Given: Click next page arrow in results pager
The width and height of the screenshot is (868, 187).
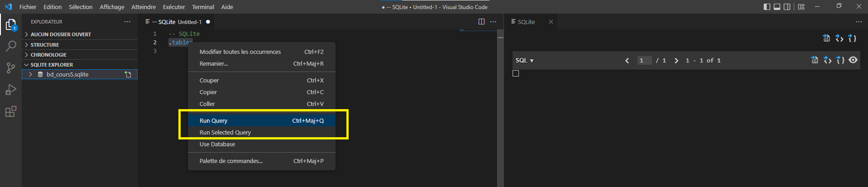Looking at the screenshot, I should tap(676, 60).
